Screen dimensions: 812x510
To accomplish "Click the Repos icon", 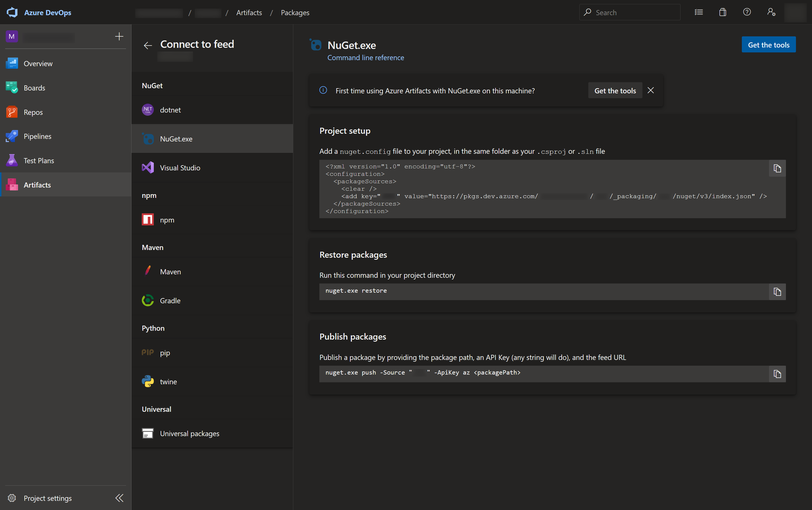I will click(12, 112).
